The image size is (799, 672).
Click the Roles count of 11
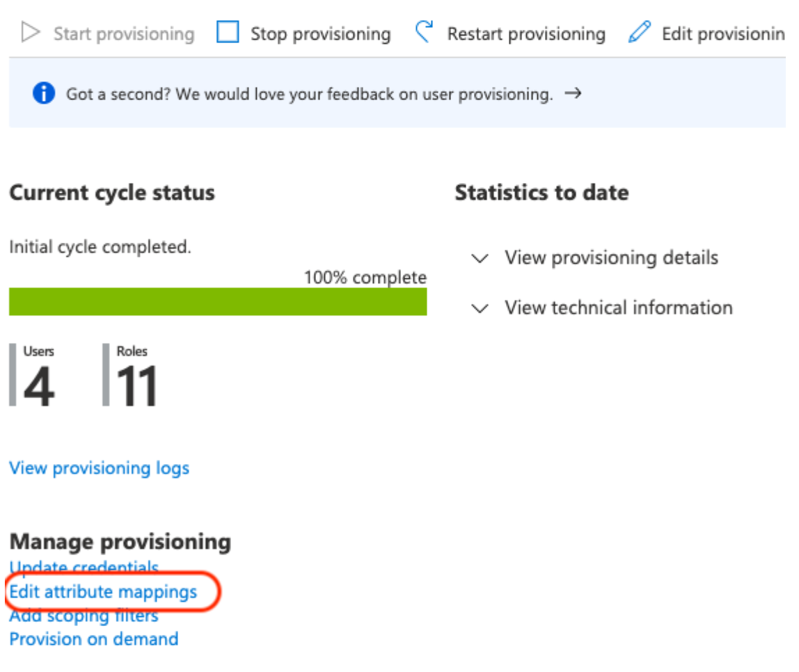136,385
